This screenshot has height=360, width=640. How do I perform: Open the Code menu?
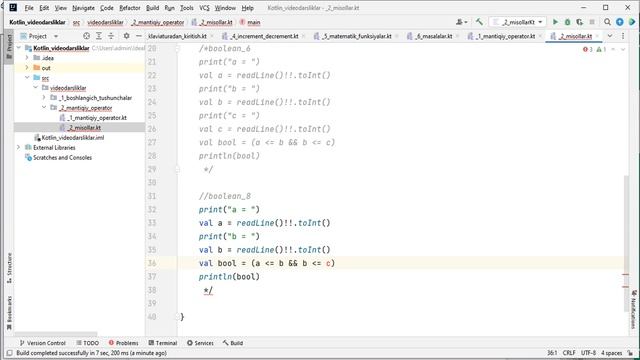tap(107, 8)
